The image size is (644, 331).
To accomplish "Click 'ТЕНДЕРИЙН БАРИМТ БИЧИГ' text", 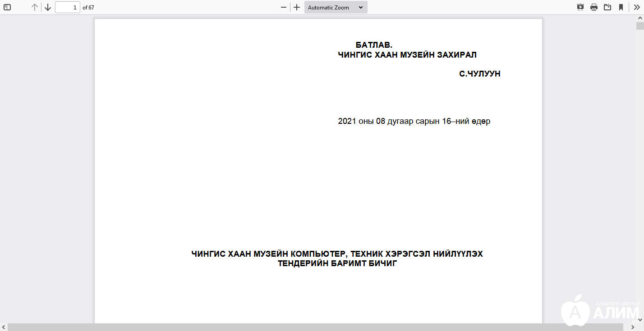I will [337, 263].
